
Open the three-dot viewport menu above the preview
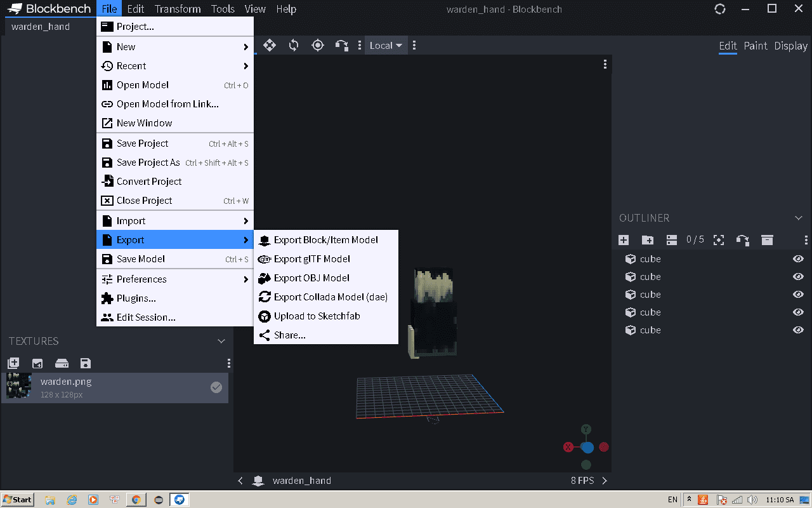tap(605, 64)
